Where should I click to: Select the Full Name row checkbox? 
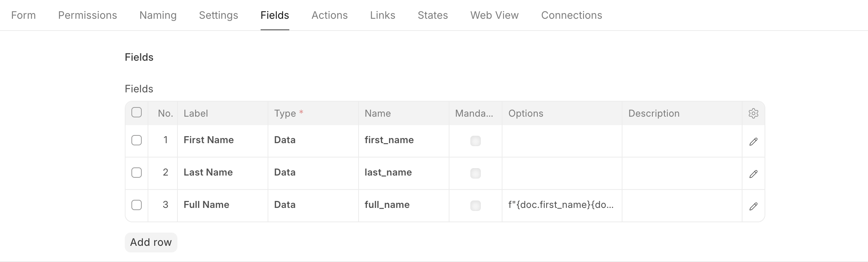[137, 205]
